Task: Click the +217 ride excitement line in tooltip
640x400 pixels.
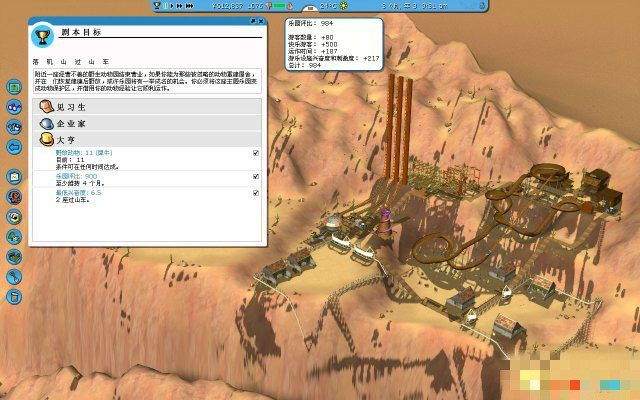Action: [x=333, y=58]
